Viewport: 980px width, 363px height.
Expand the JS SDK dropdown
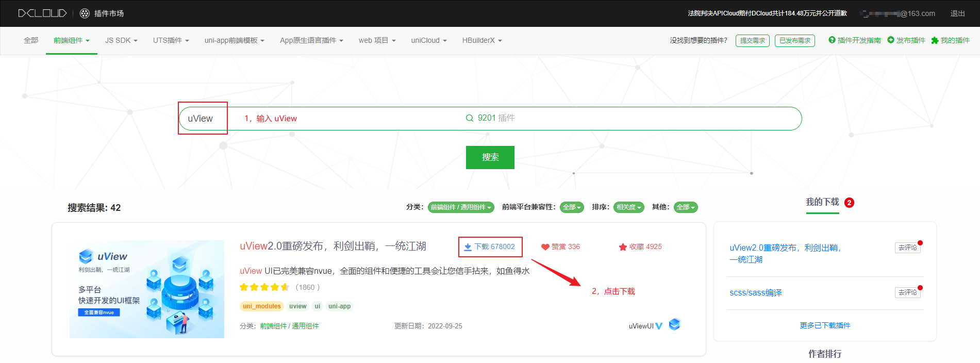coord(121,40)
